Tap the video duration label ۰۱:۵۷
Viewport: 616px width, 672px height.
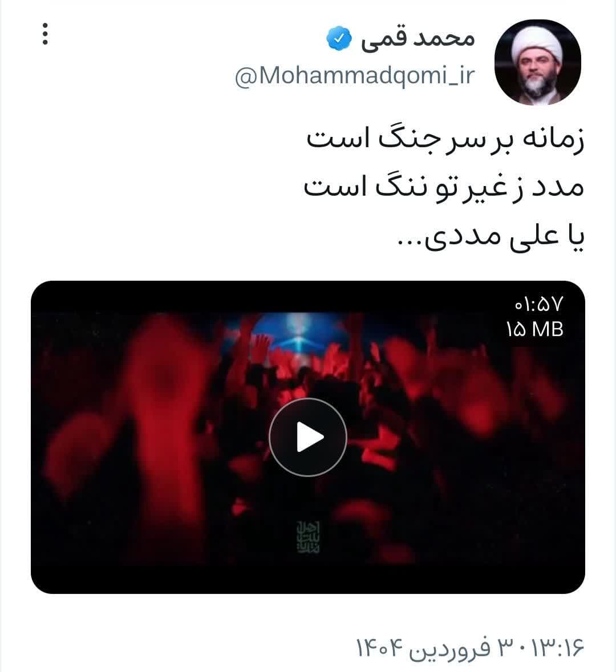tap(538, 305)
